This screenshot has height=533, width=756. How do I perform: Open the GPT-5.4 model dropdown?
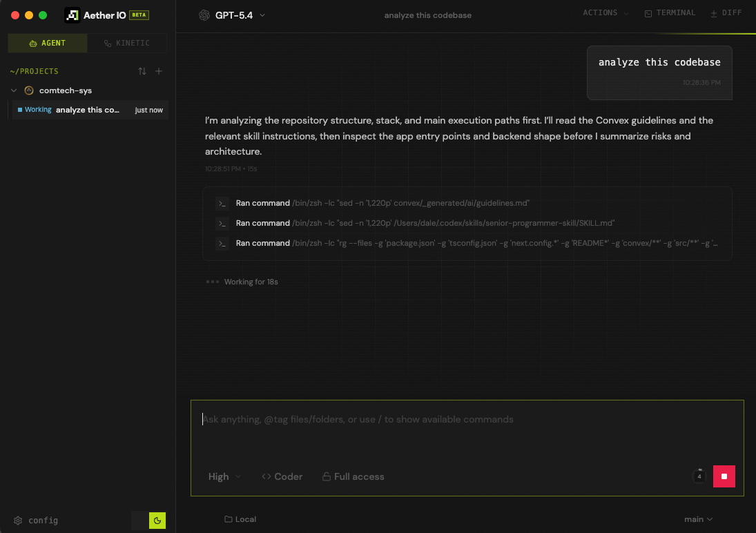pos(233,15)
